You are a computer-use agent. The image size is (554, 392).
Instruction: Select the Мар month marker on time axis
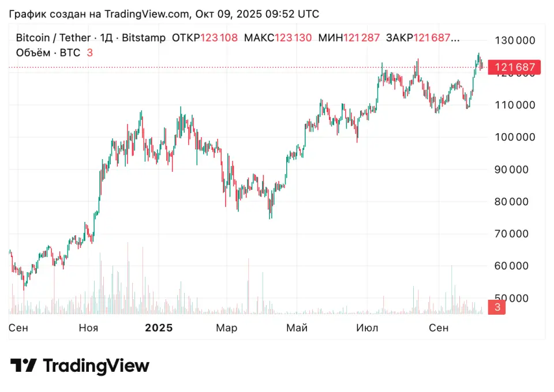226,328
